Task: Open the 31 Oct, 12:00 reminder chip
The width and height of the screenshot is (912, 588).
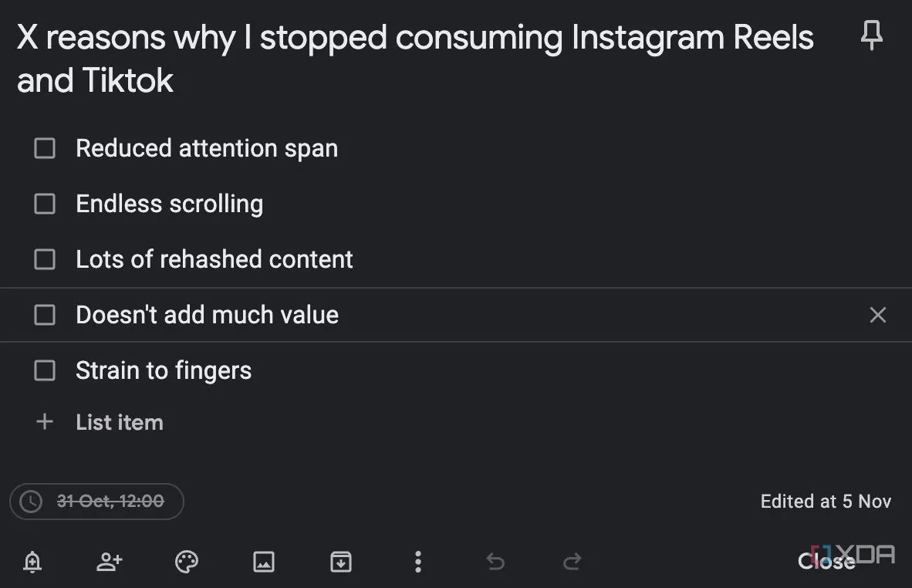Action: 96,501
